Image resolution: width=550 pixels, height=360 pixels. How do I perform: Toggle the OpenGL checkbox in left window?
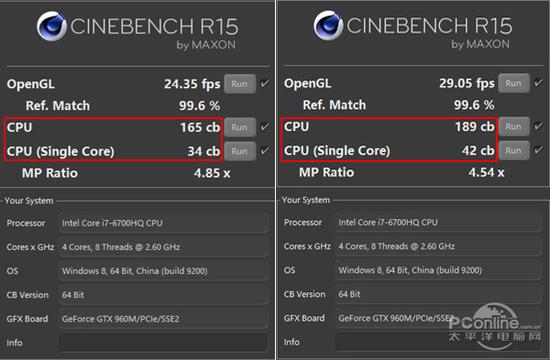pos(265,84)
